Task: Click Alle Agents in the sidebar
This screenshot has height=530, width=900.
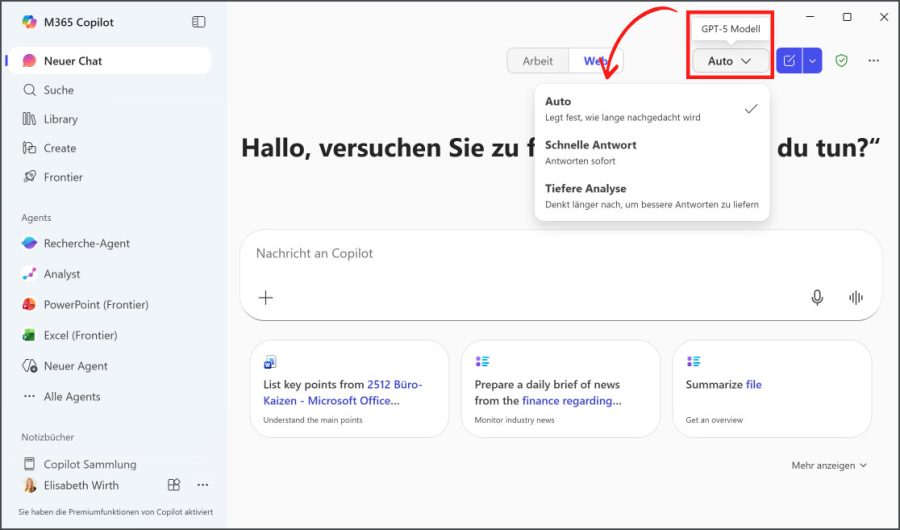Action: pos(71,396)
